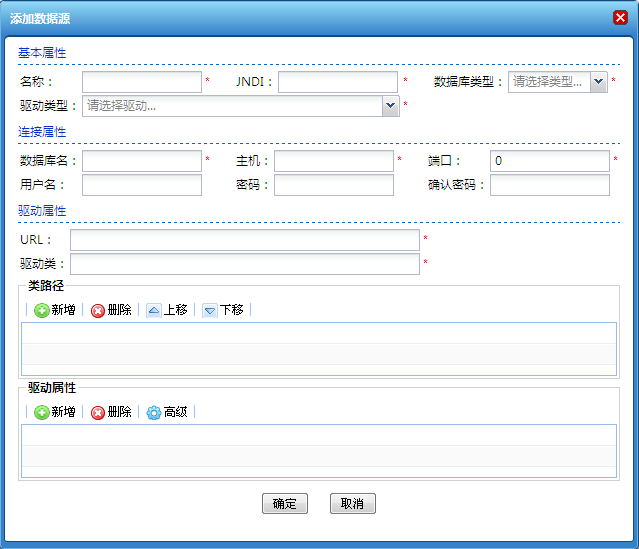This screenshot has width=639, height=549.
Task: Close the 添加数据源 dialog
Action: coord(620,18)
